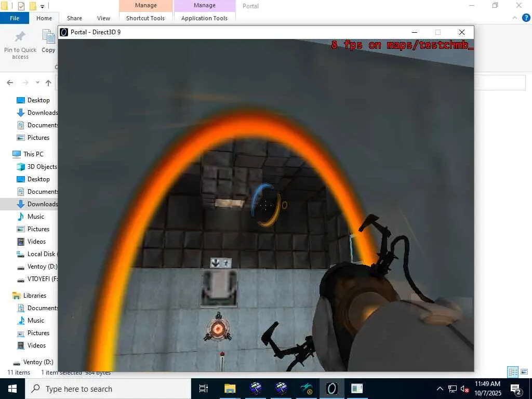Screen dimensions: 532x399
Task: Open 3D Objects folder in navigation pane
Action: 37,167
